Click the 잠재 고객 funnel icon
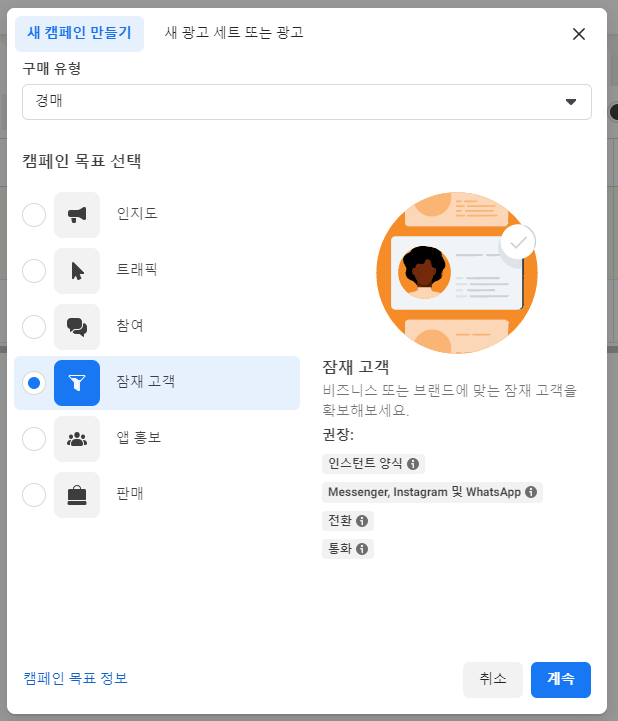This screenshot has width=618, height=721. pyautogui.click(x=77, y=383)
